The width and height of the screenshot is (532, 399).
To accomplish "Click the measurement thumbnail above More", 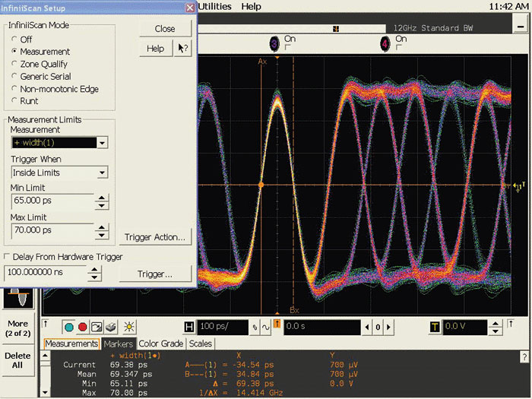I will [18, 299].
